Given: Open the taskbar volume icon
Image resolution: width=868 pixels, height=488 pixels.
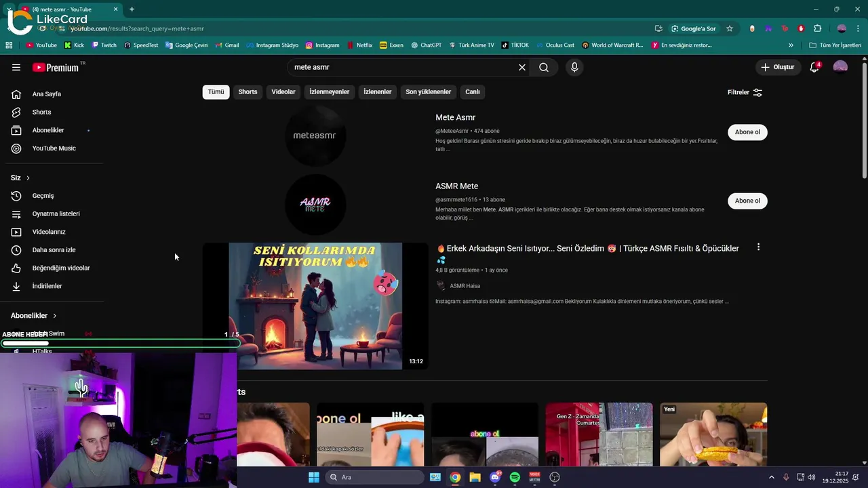Looking at the screenshot, I should pyautogui.click(x=812, y=477).
